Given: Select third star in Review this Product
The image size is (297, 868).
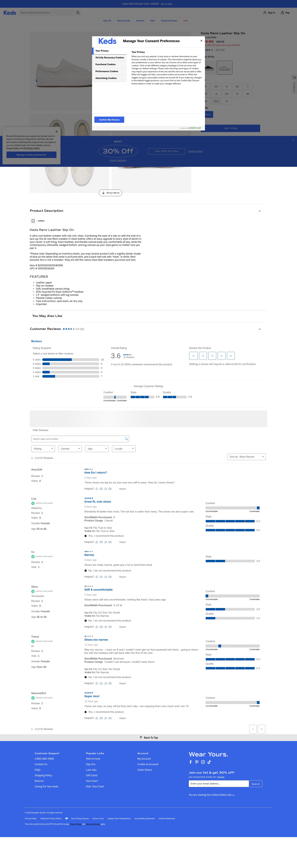Looking at the screenshot, I should (212, 356).
